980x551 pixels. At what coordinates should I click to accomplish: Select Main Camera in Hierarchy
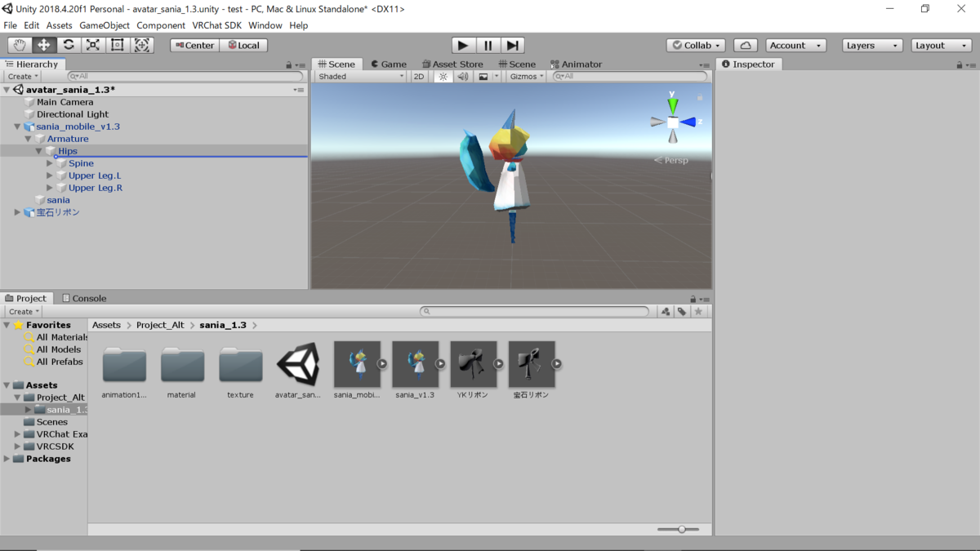click(x=65, y=102)
